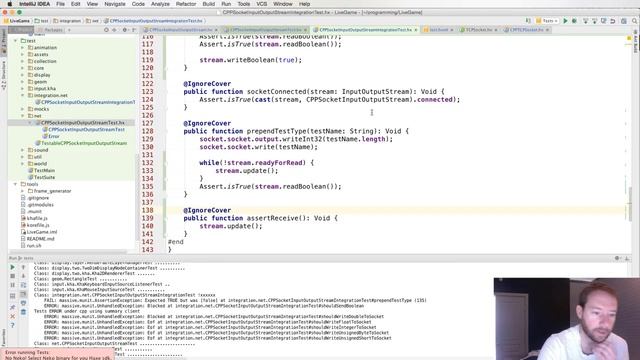Viewport: 640px width, 360px height.
Task: Collapse the integration.net folder
Action: (x=23, y=95)
